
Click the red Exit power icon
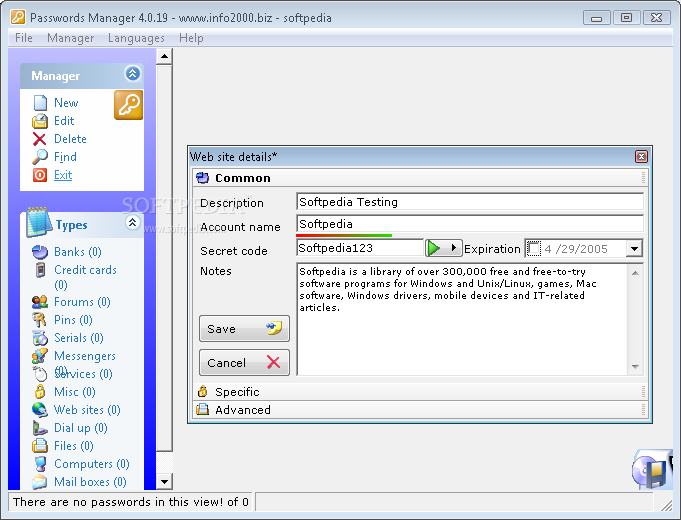[40, 175]
